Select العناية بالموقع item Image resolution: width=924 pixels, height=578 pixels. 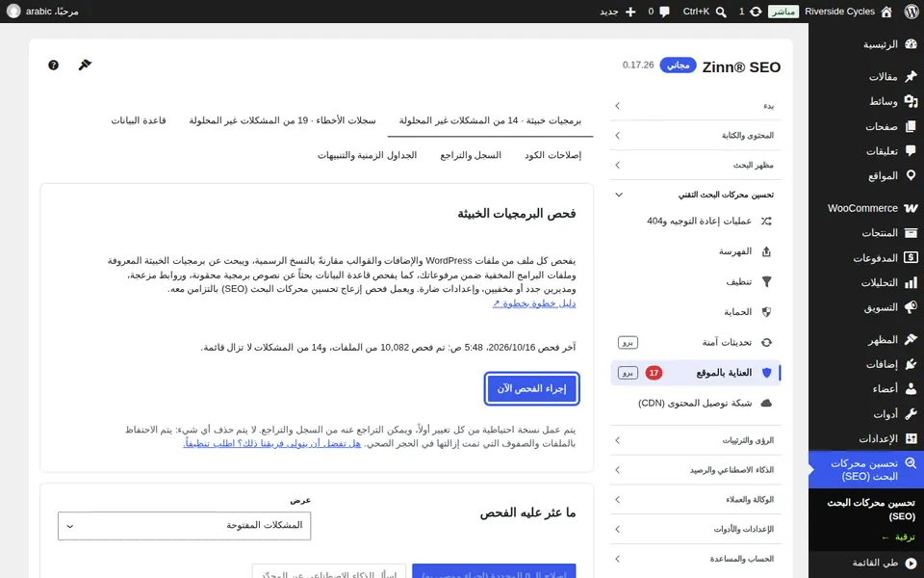[696, 373]
